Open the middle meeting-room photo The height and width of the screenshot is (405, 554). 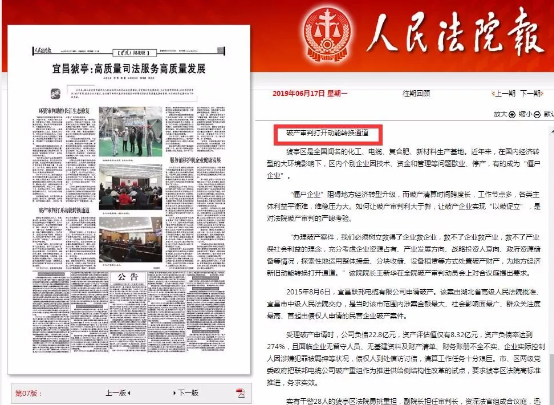coord(130,187)
